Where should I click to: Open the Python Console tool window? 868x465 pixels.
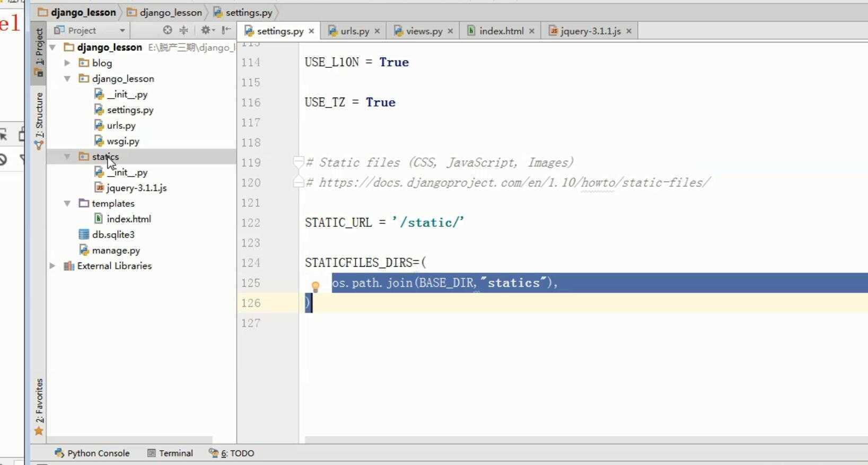click(x=92, y=453)
